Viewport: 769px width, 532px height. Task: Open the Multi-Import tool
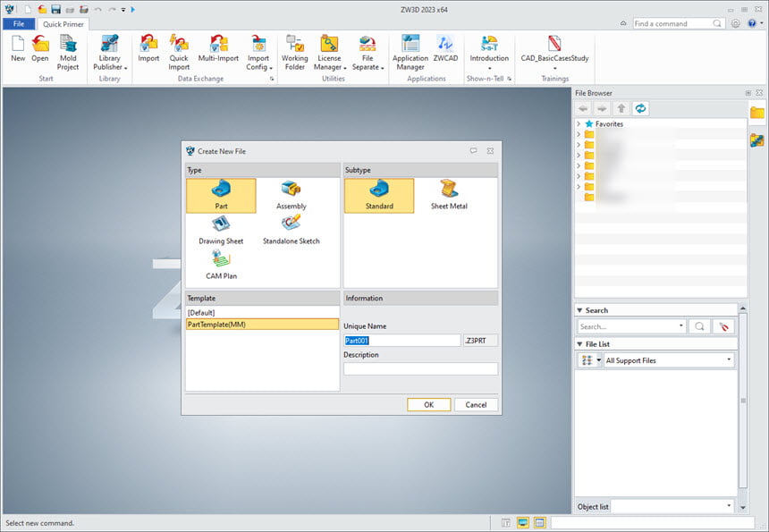click(218, 48)
